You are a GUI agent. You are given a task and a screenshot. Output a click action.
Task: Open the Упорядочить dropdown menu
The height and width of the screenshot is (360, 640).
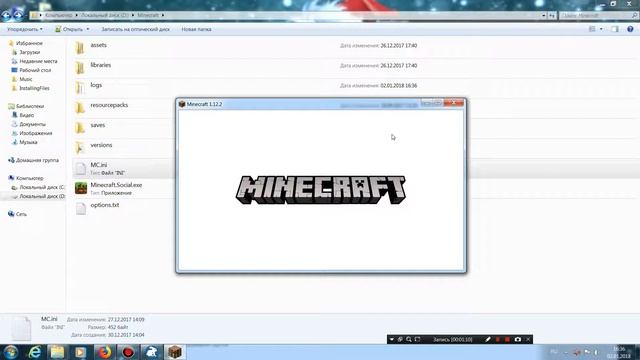25,29
